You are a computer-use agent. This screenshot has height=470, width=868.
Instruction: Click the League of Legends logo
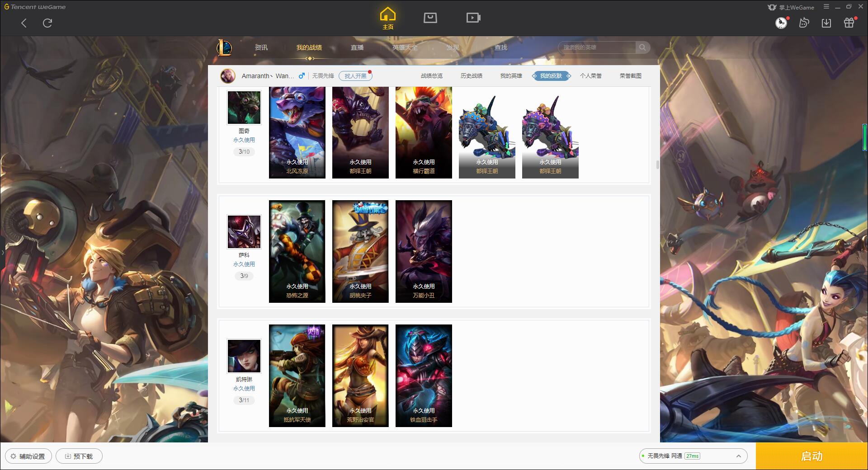[x=225, y=47]
